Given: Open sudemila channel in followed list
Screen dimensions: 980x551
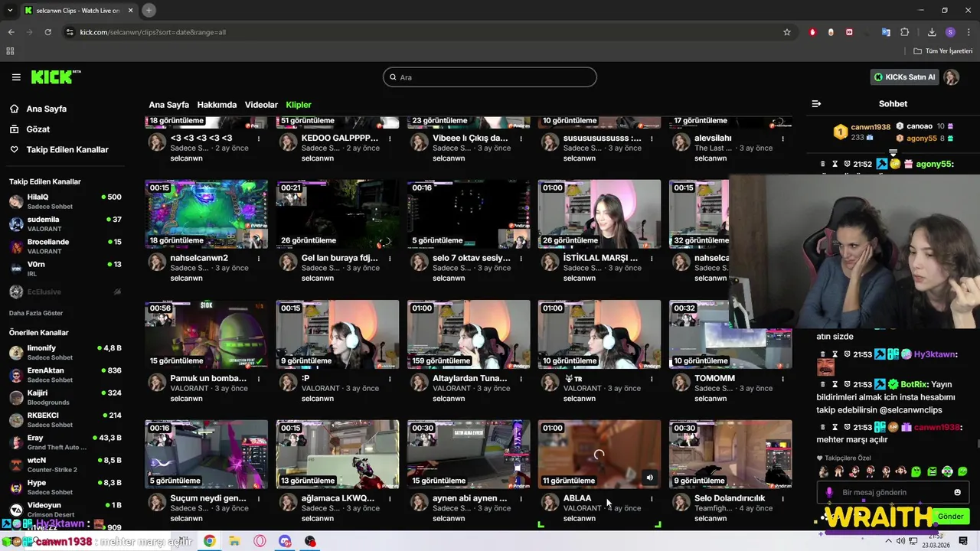Looking at the screenshot, I should tap(65, 223).
